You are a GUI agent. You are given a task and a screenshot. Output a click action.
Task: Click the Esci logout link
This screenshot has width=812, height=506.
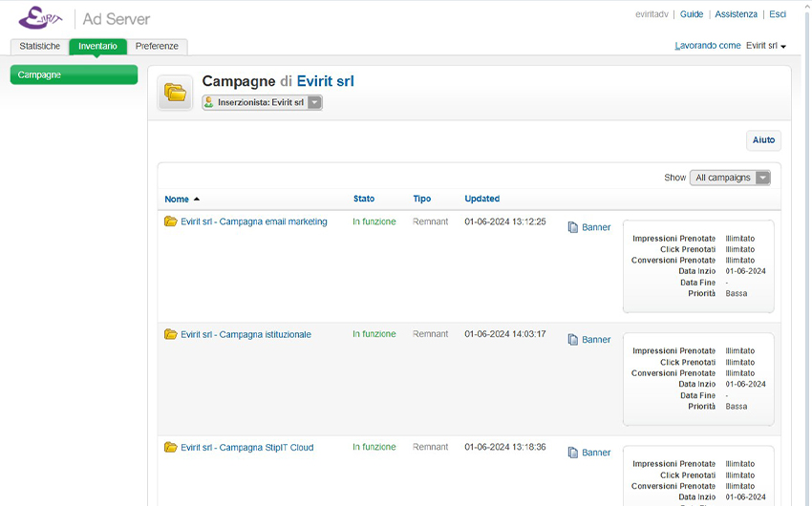coord(778,14)
